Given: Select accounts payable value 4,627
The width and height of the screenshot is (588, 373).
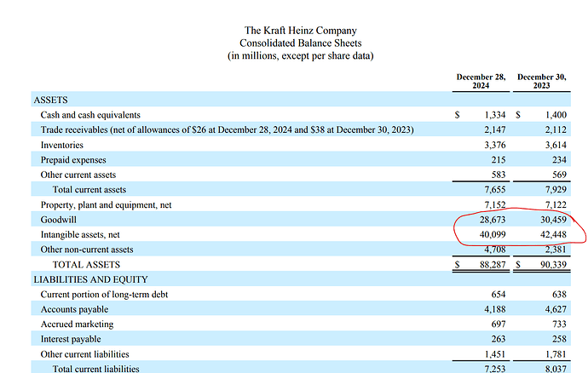Looking at the screenshot, I should pyautogui.click(x=556, y=309).
